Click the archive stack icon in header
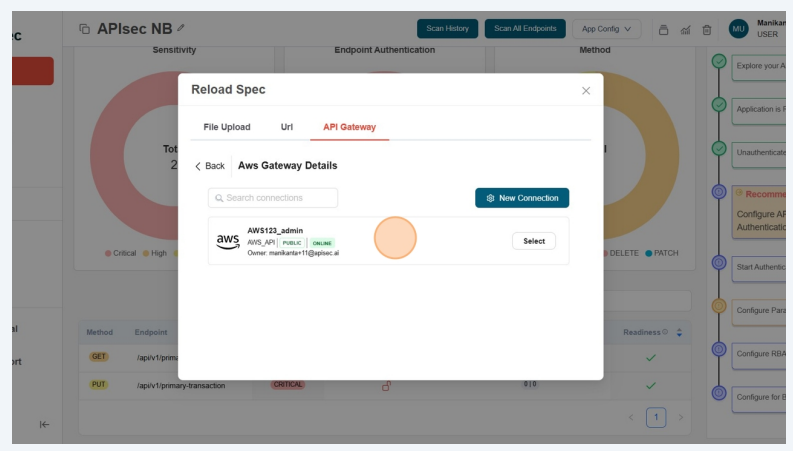Viewport: 793px width, 451px height. (x=663, y=30)
